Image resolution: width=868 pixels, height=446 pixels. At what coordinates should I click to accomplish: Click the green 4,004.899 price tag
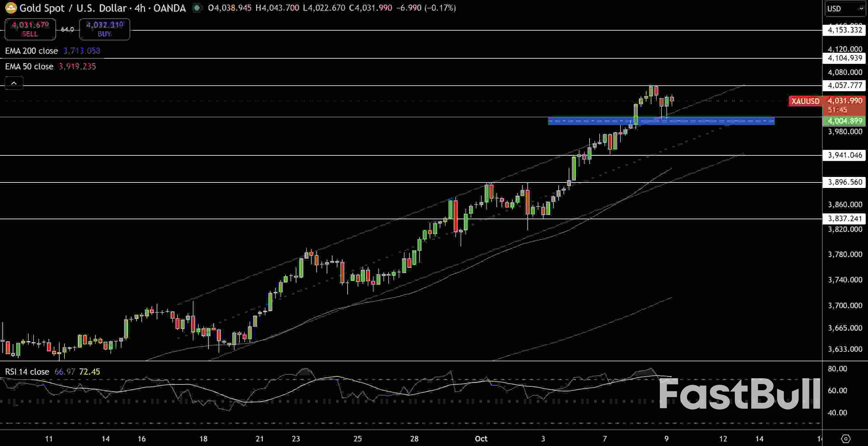[844, 121]
